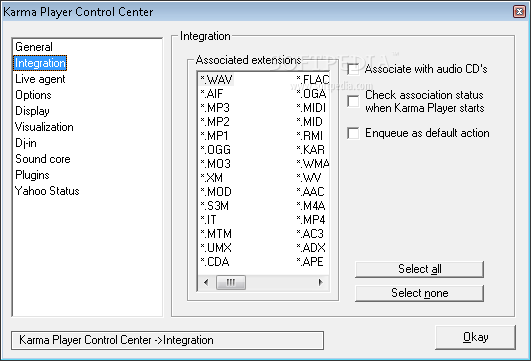531x361 pixels.
Task: Select the *.RMI extension
Action: pyautogui.click(x=310, y=136)
